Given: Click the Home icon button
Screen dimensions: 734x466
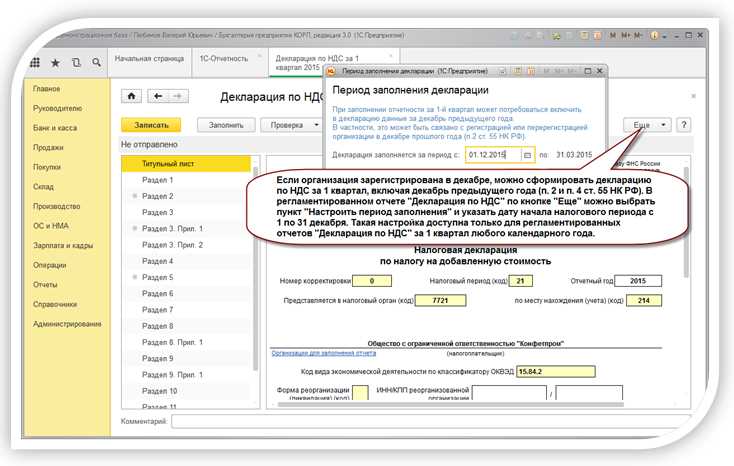Looking at the screenshot, I should [x=131, y=96].
